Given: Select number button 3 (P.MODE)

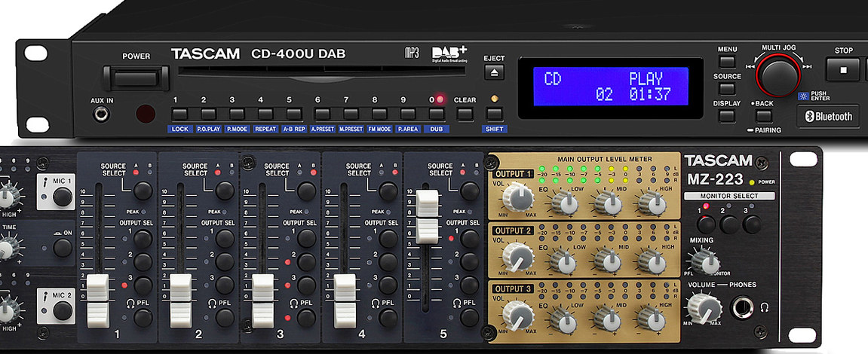Looking at the screenshot, I should (x=237, y=114).
